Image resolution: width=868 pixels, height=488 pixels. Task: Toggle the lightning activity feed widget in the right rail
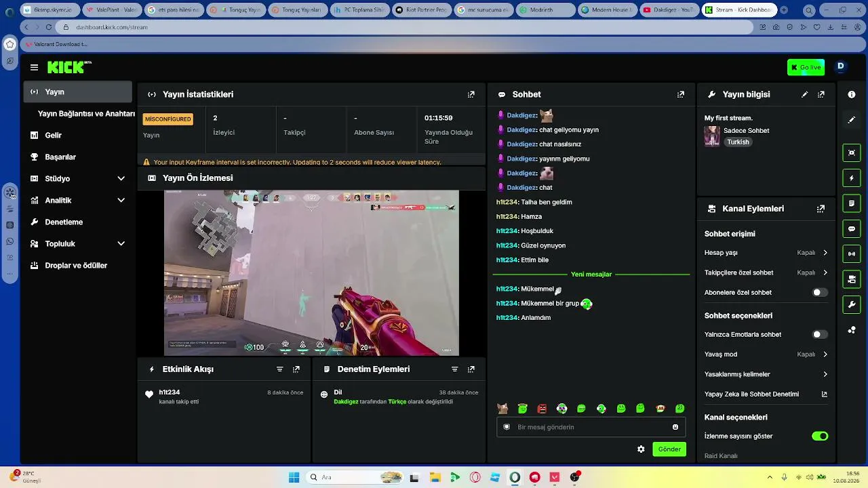pyautogui.click(x=852, y=178)
